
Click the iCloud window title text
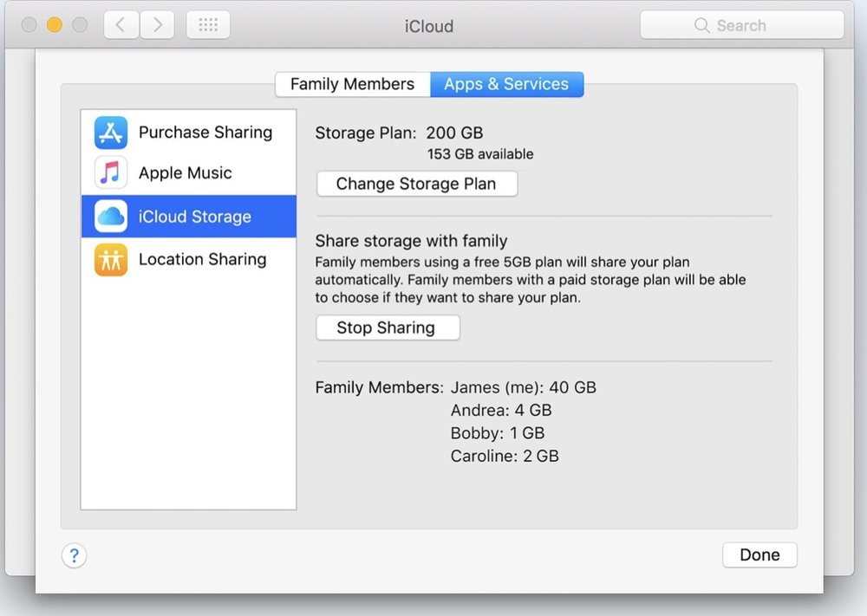429,26
